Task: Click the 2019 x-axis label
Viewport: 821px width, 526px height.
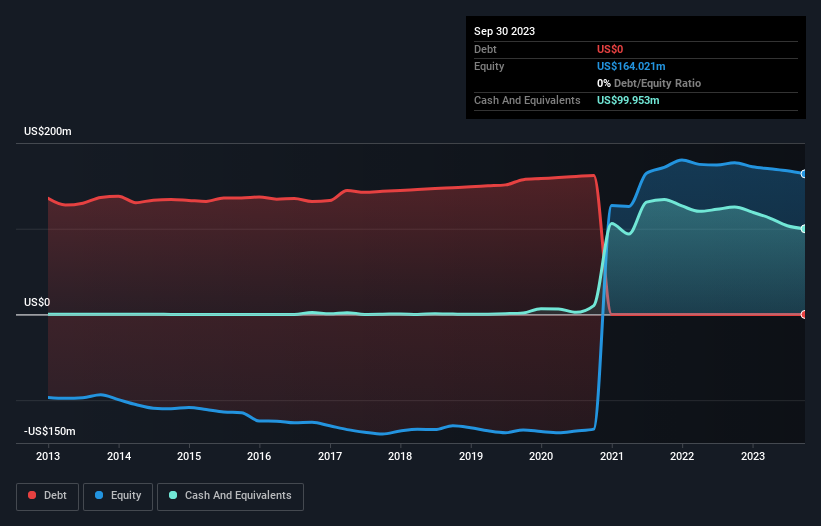Action: (471, 456)
